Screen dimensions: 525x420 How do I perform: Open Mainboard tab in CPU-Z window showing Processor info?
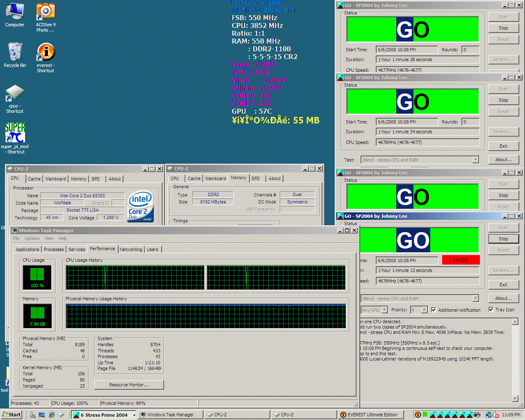pos(56,179)
